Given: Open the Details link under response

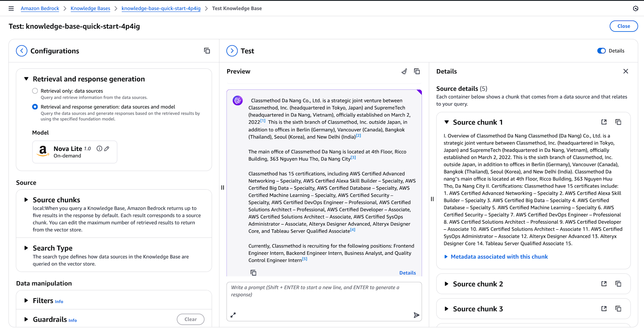Looking at the screenshot, I should (408, 273).
